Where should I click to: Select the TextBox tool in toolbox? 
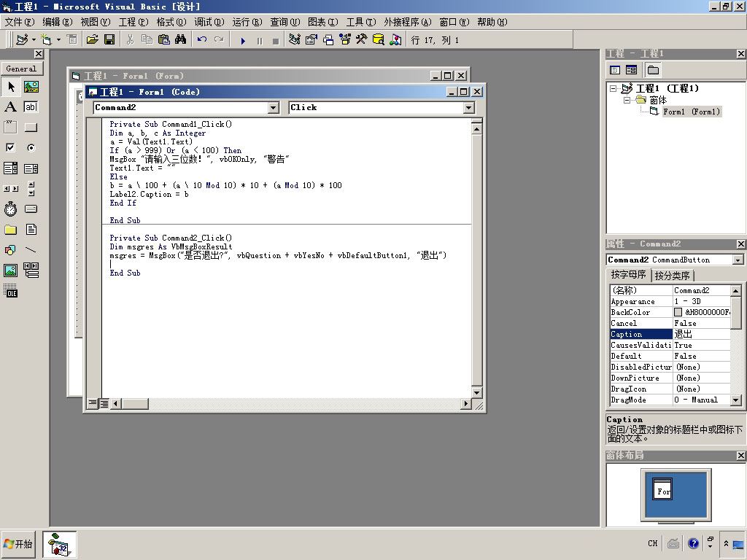[x=31, y=106]
